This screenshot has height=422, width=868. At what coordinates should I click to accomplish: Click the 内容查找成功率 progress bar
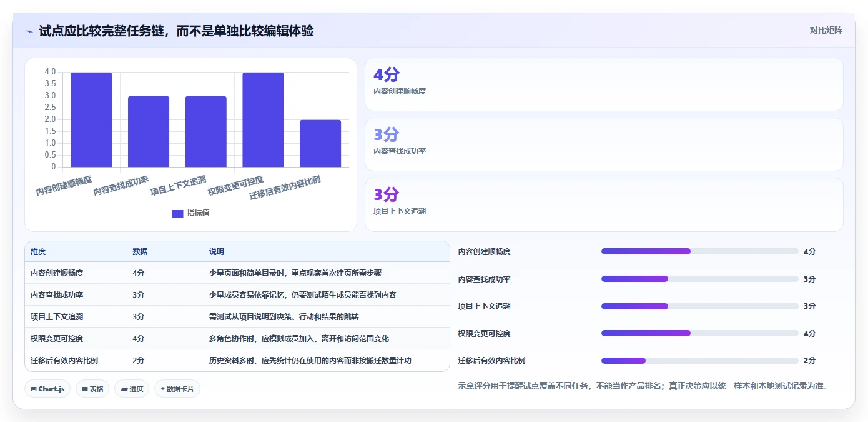(x=699, y=279)
